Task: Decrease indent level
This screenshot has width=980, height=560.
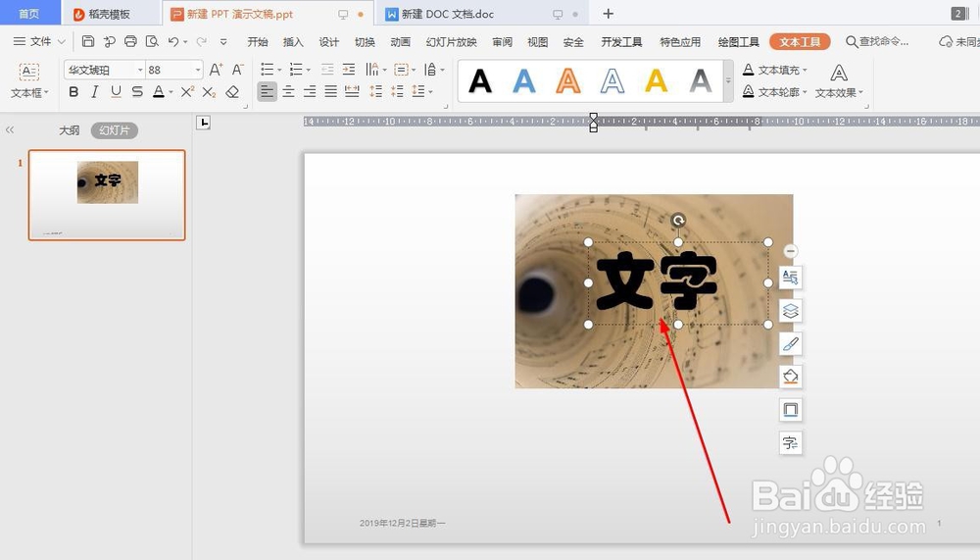Action: pyautogui.click(x=327, y=70)
